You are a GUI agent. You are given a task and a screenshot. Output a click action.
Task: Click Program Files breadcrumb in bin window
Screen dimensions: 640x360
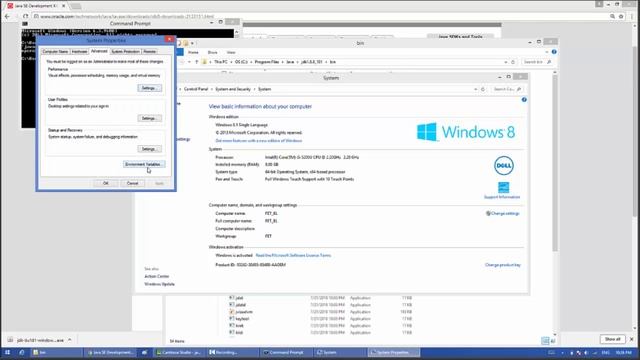tap(267, 62)
